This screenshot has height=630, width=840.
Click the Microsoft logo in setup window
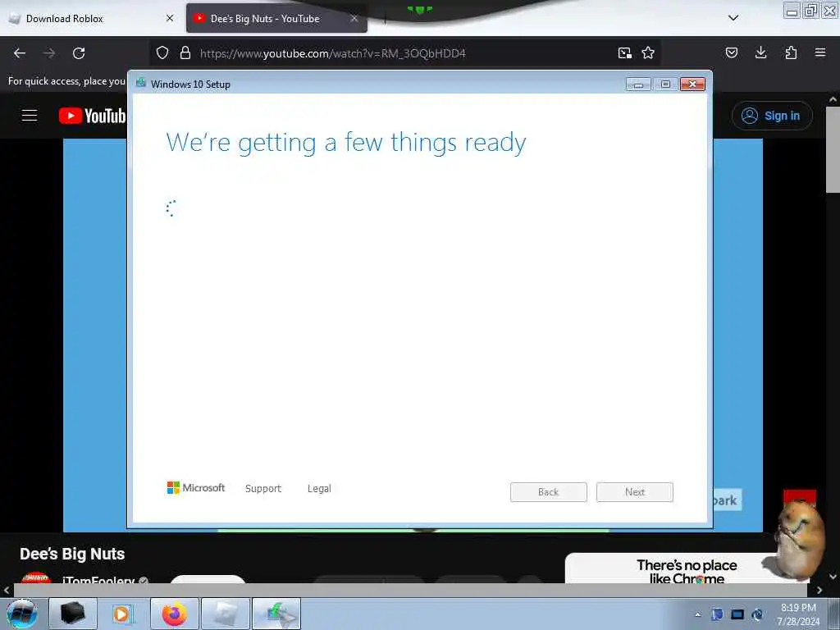(196, 487)
